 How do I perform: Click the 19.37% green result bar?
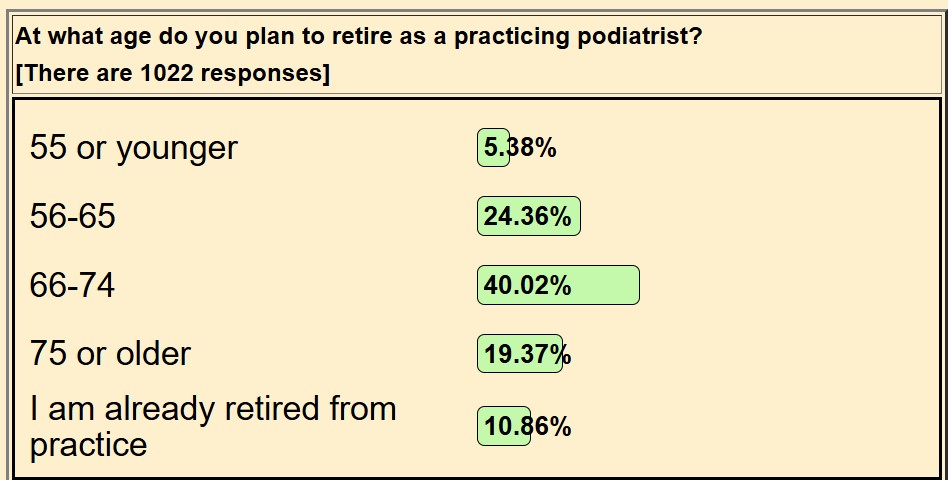click(520, 353)
